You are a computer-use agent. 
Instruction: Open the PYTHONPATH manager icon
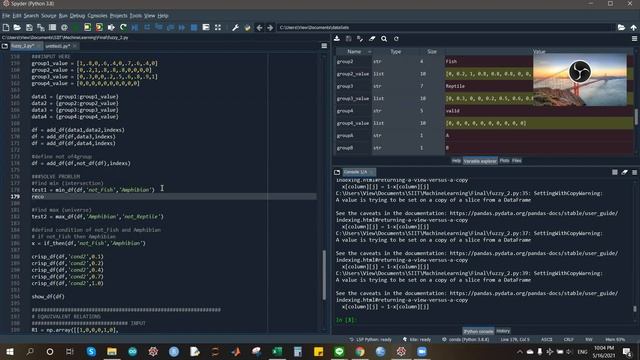pos(247,27)
